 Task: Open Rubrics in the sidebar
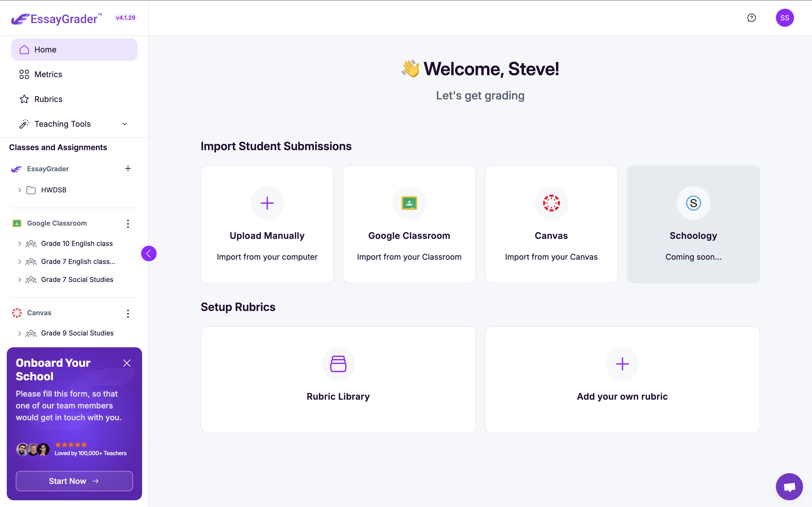tap(48, 99)
